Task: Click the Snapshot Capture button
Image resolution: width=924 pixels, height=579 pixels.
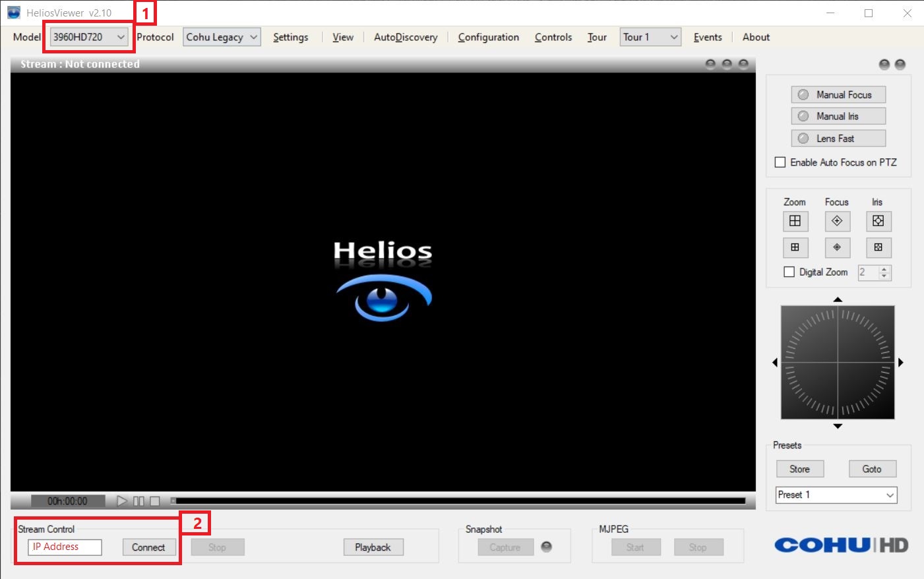Action: pyautogui.click(x=506, y=547)
